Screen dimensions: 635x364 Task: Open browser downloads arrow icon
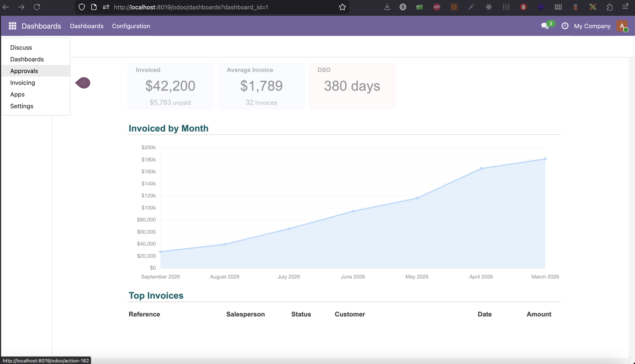(387, 7)
